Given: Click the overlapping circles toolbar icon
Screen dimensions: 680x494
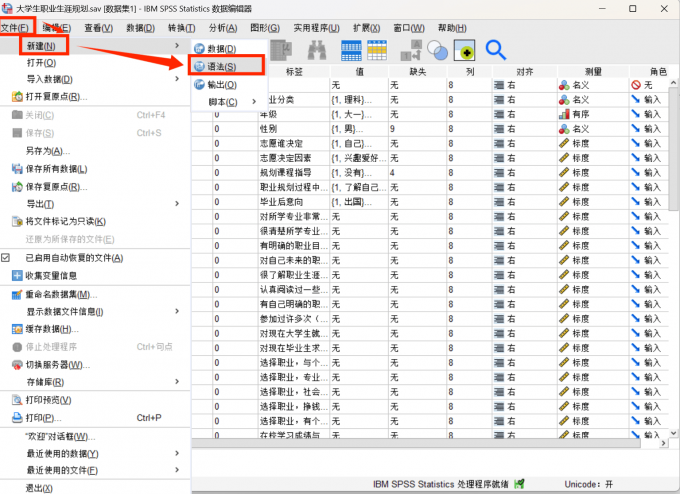Looking at the screenshot, I should (437, 49).
